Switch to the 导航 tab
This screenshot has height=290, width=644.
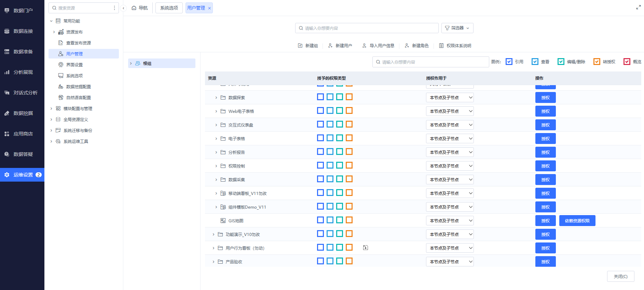tap(140, 8)
